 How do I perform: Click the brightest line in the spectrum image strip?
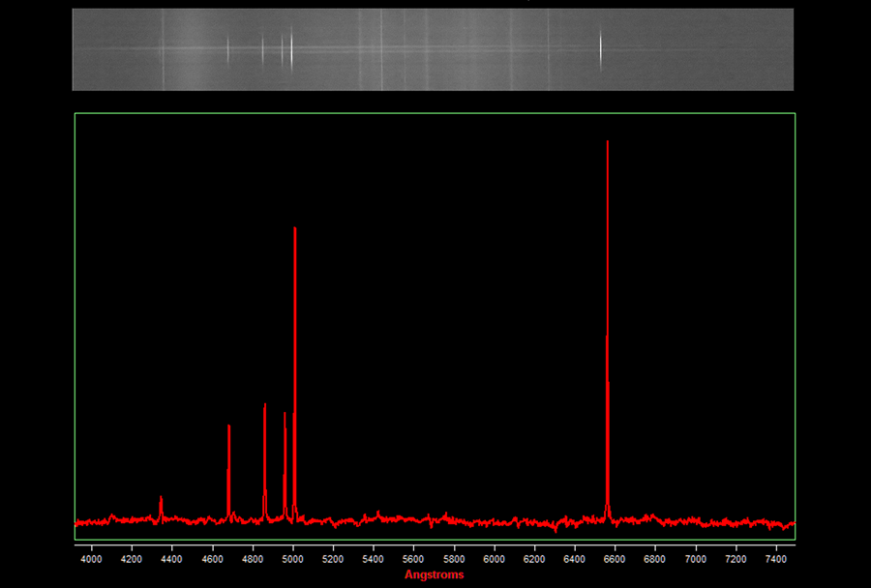(x=600, y=48)
